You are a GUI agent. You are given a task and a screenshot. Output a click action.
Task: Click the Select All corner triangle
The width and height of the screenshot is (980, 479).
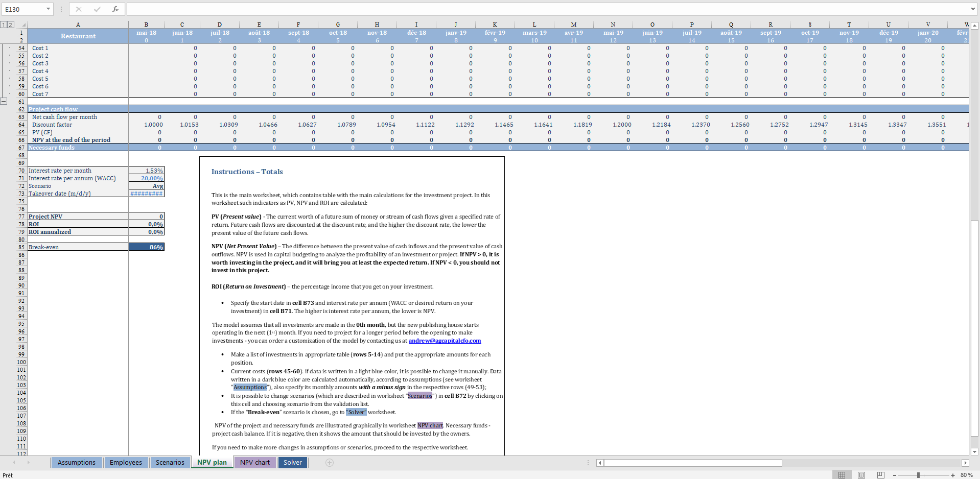coord(23,25)
